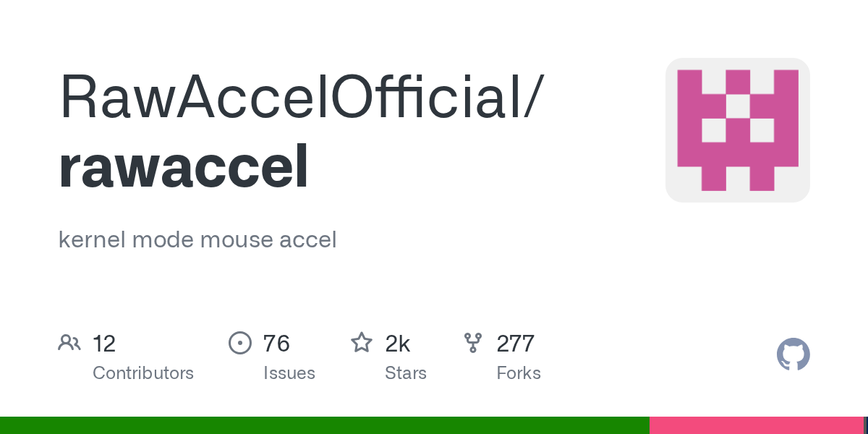Click the GitHub Octocat logo
This screenshot has width=868, height=434.
point(793,354)
